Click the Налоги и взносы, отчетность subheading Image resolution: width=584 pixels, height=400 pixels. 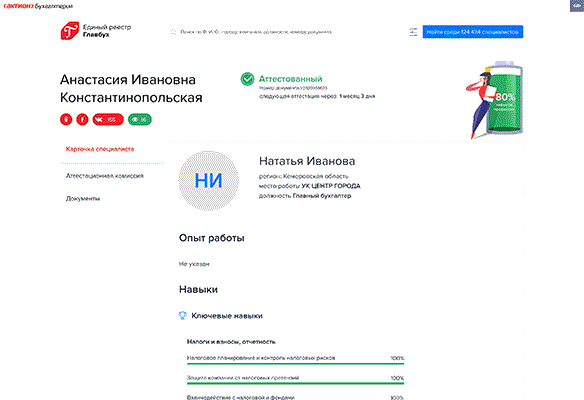coord(231,342)
